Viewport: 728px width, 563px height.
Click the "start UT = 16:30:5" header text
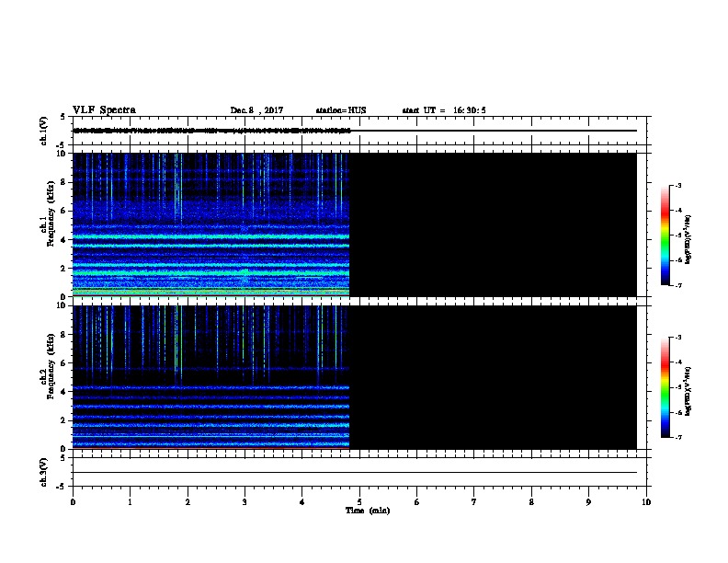click(x=444, y=110)
